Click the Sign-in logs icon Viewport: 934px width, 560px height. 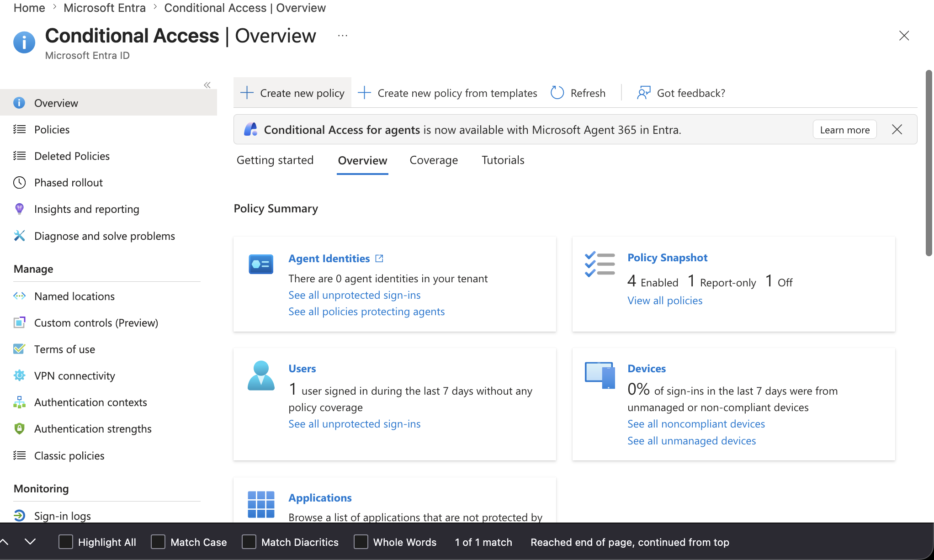[x=19, y=516]
